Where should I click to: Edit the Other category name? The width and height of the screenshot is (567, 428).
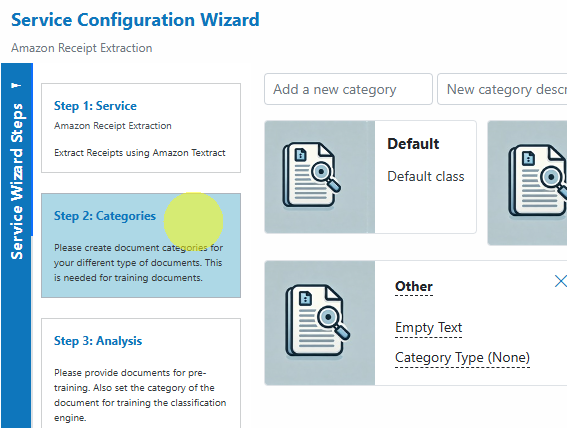point(414,286)
